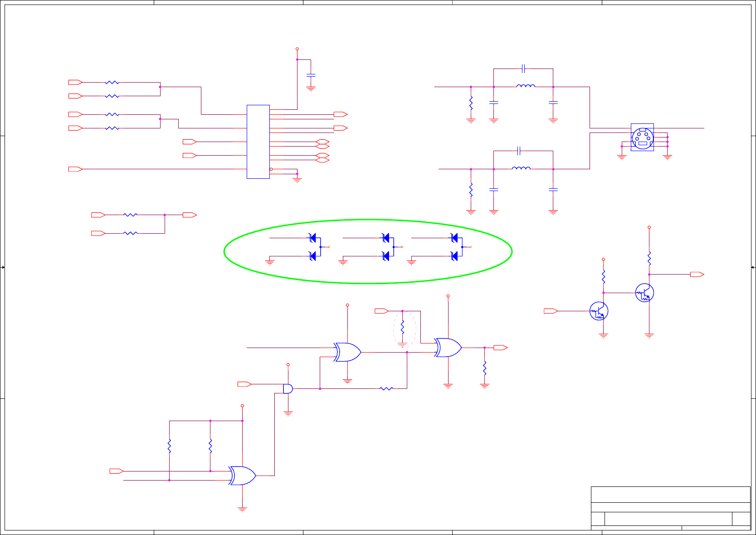Viewport: 756px width, 535px height.
Task: Select the upper diode of the rightmost diode pair
Action: click(454, 237)
